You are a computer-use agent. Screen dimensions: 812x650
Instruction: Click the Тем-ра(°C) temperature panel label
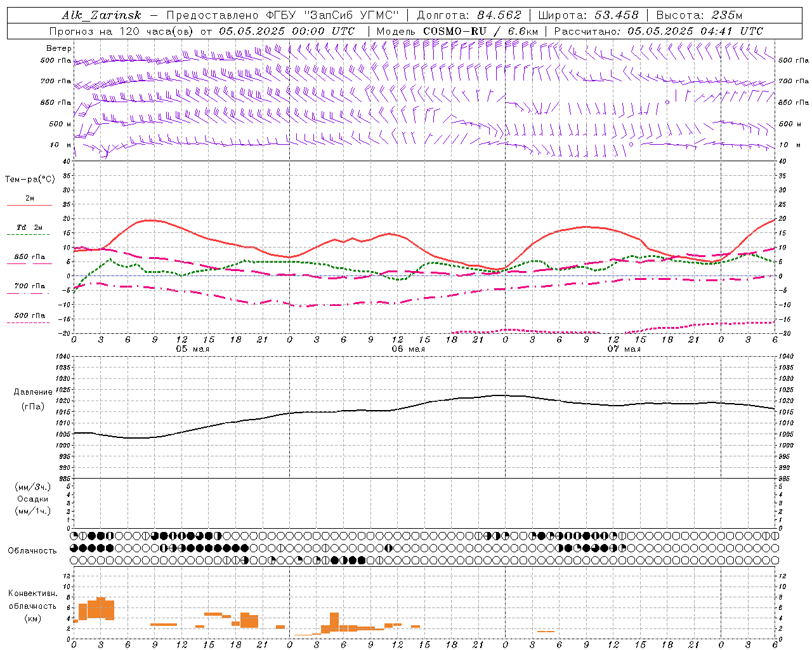pyautogui.click(x=30, y=180)
